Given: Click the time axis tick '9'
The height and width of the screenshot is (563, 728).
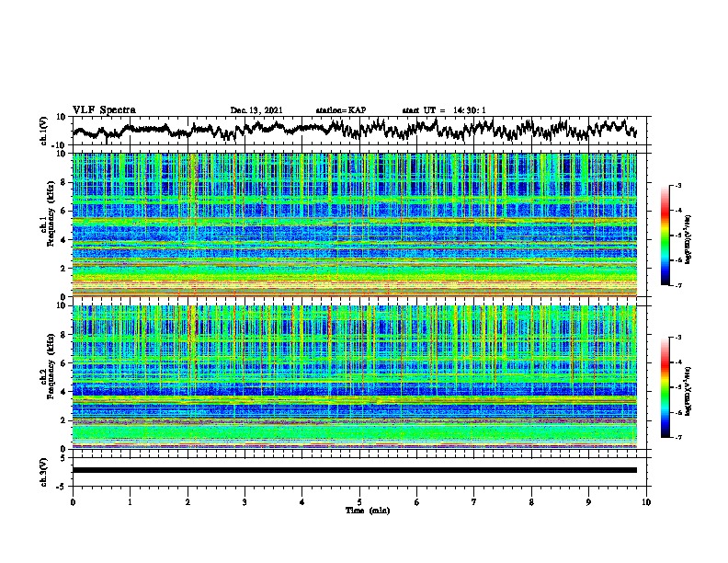Looking at the screenshot, I should (588, 502).
